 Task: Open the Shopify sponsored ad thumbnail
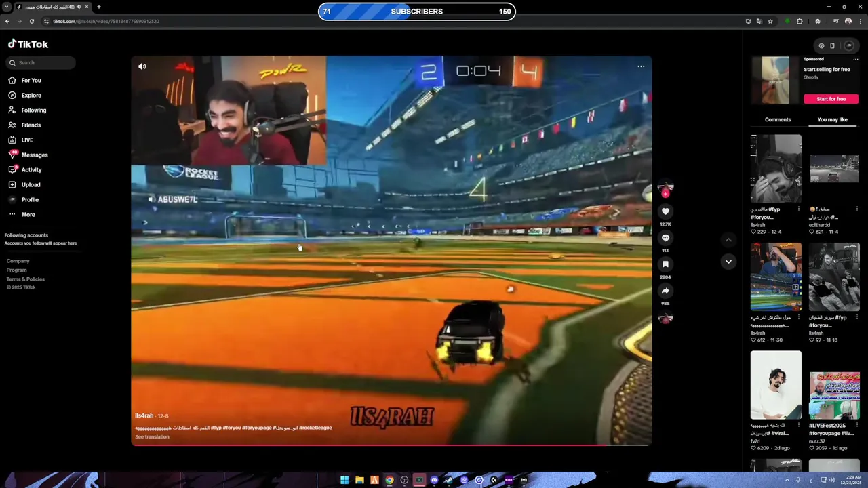776,80
